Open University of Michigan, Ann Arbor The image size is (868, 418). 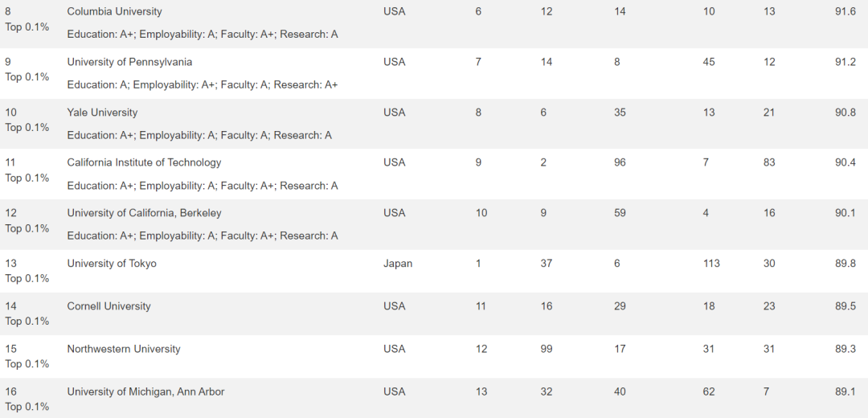[145, 392]
